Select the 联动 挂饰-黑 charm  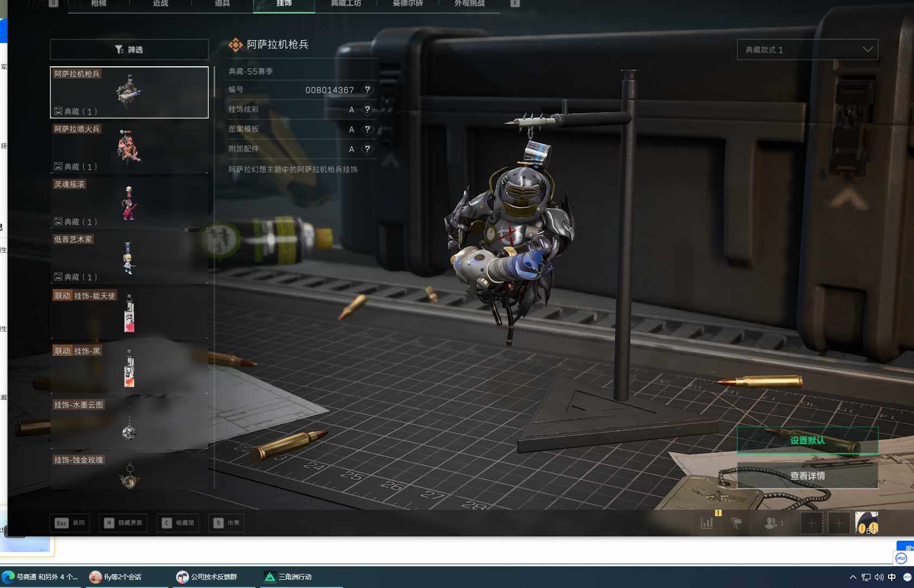click(129, 368)
